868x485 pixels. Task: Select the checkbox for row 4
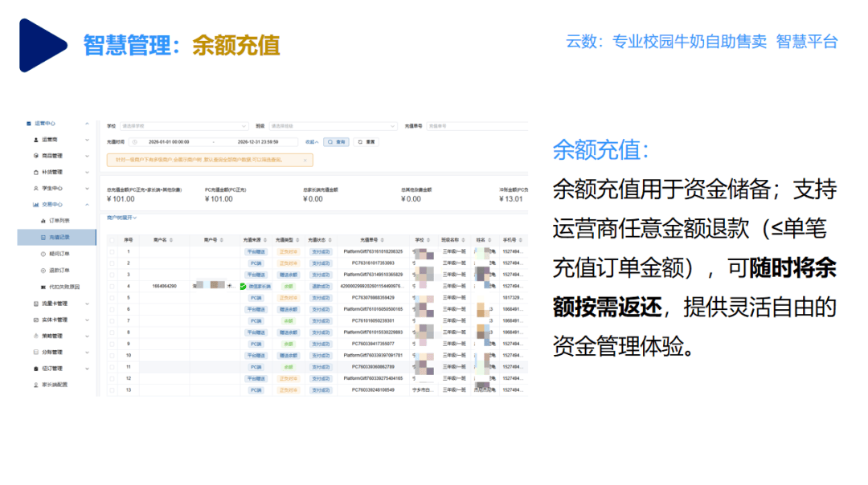tap(113, 286)
